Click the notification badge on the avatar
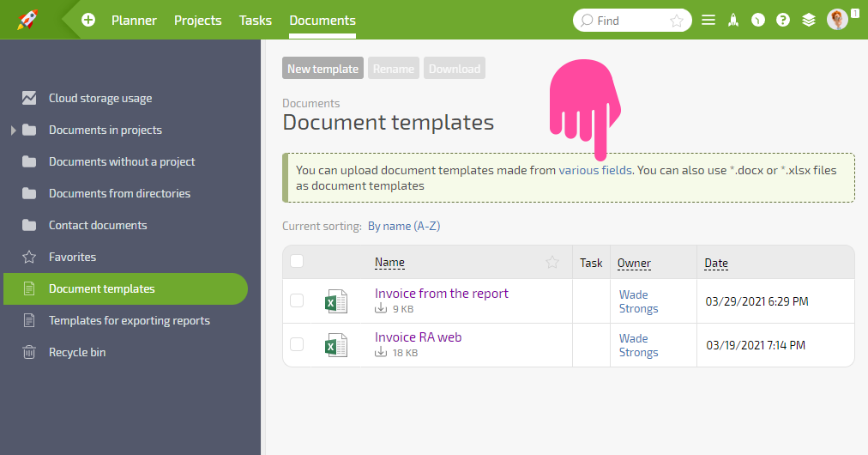The image size is (868, 455). pyautogui.click(x=855, y=13)
